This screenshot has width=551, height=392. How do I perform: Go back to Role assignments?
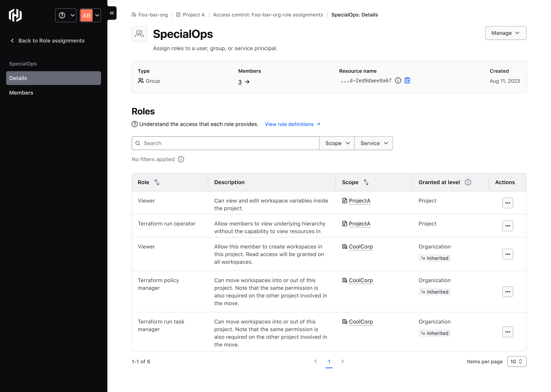click(47, 41)
